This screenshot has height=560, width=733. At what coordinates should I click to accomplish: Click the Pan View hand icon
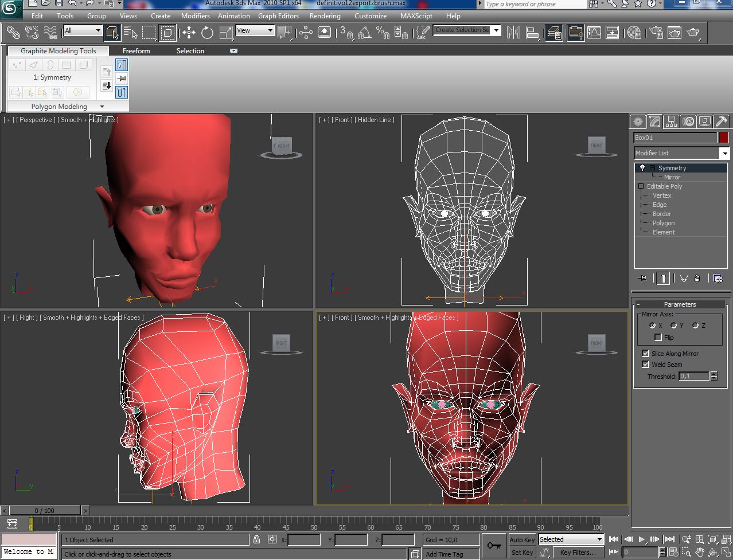[700, 552]
